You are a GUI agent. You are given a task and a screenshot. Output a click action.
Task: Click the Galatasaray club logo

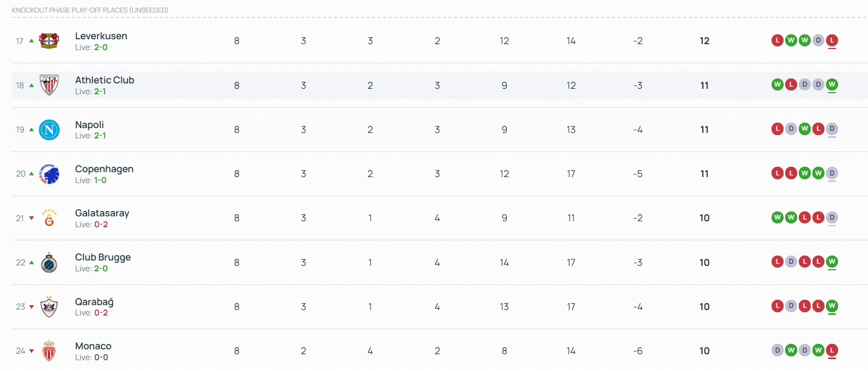(x=49, y=218)
